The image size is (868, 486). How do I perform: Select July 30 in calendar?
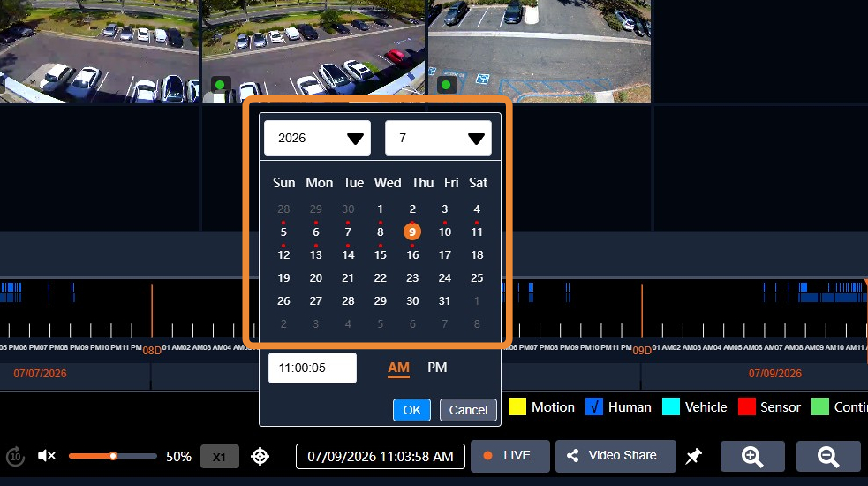[412, 301]
